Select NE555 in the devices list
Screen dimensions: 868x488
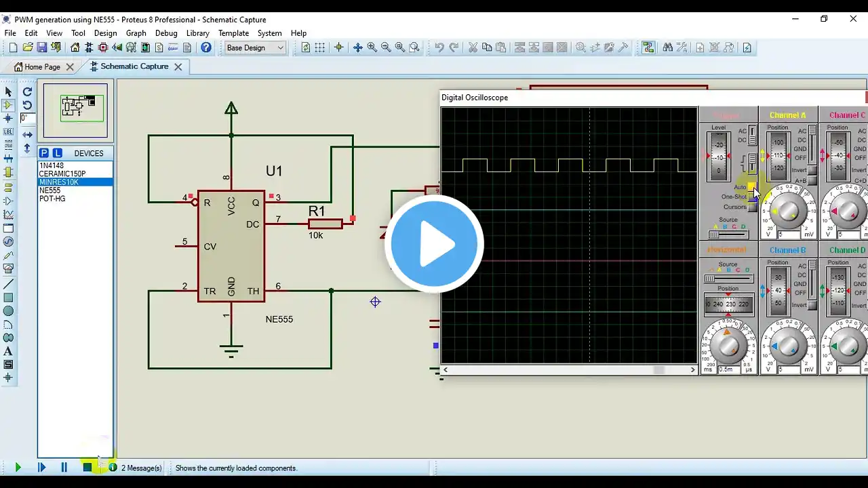coord(50,190)
